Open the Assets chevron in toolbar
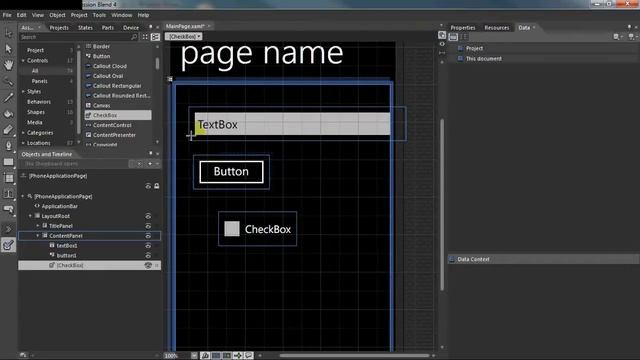The image size is (640, 360). (8, 229)
